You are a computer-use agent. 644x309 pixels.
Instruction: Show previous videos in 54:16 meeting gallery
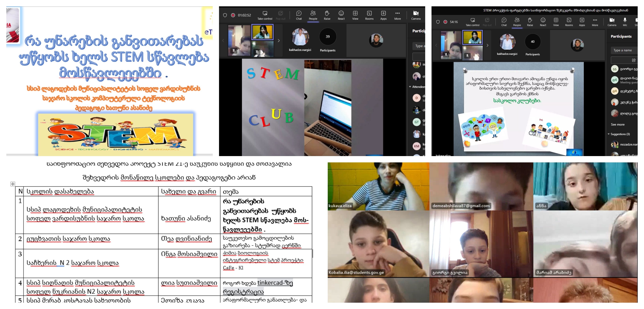436,45
